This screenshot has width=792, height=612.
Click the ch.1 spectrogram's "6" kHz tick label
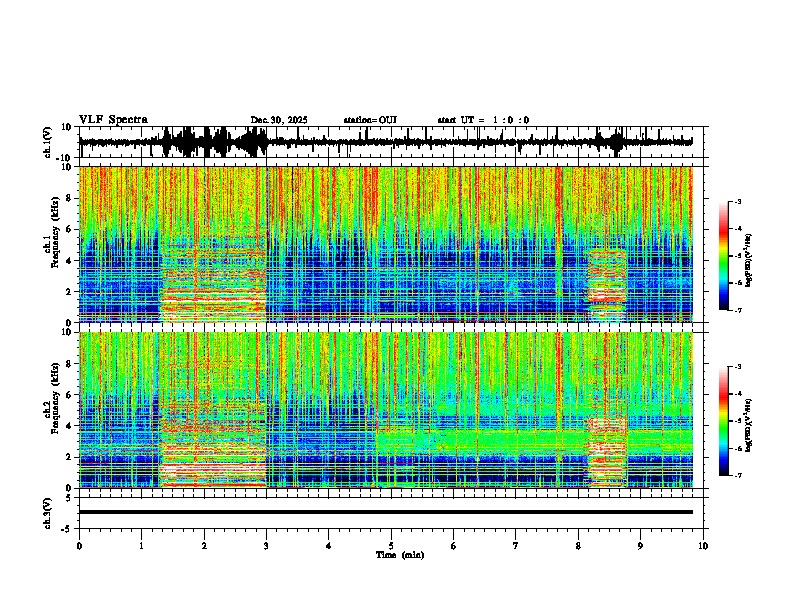[x=70, y=230]
